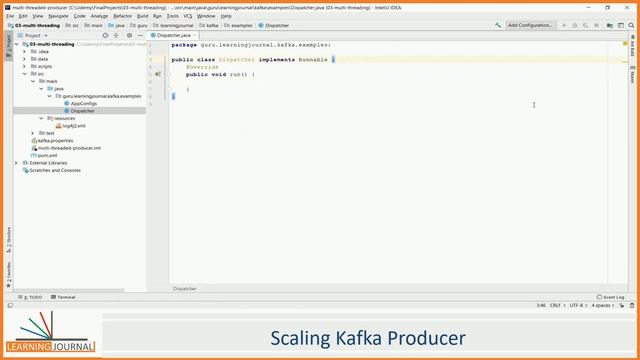The width and height of the screenshot is (640, 360).
Task: Click Add Configuration button
Action: tap(531, 25)
